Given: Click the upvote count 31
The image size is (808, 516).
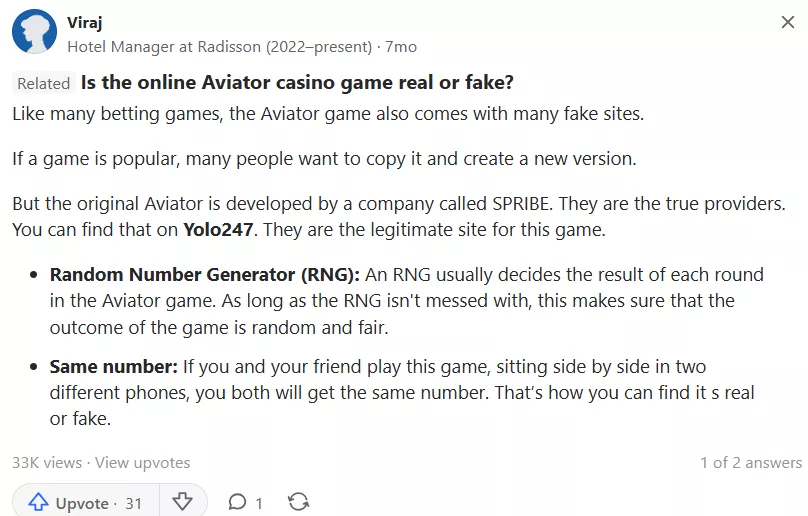Looking at the screenshot, I should (133, 503).
